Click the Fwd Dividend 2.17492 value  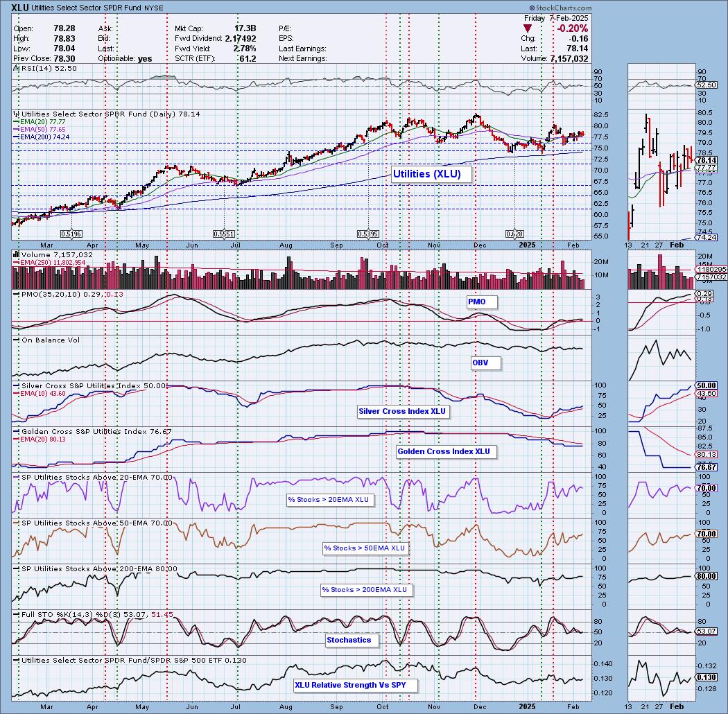(x=241, y=39)
